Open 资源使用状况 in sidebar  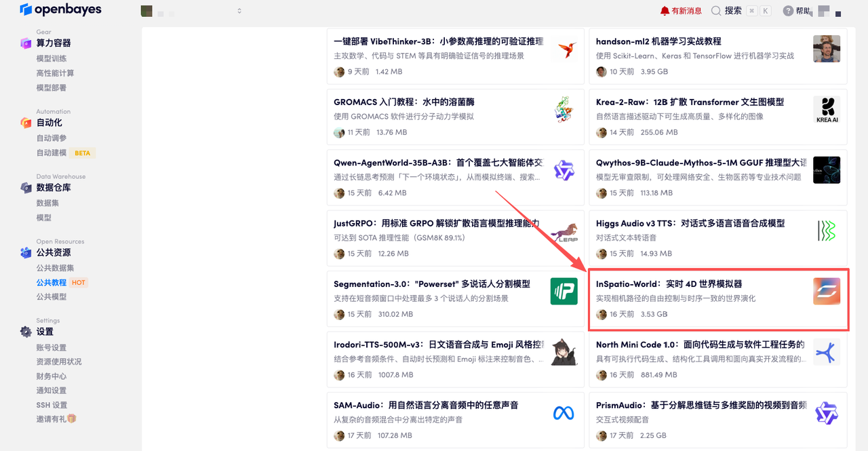pos(59,361)
